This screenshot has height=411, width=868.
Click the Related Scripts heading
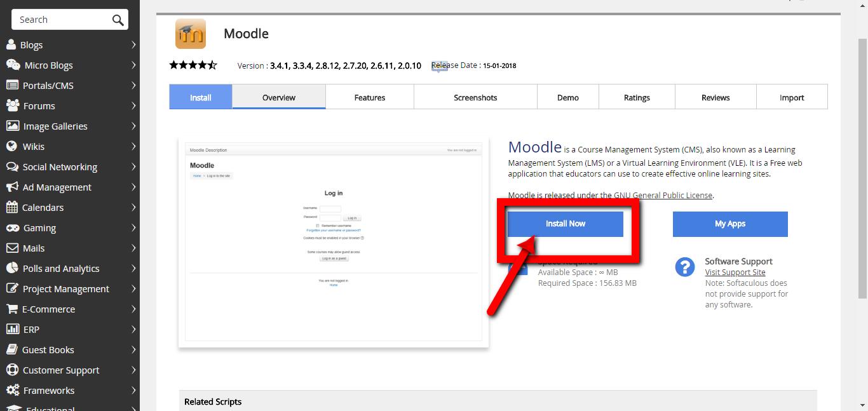[x=213, y=401]
